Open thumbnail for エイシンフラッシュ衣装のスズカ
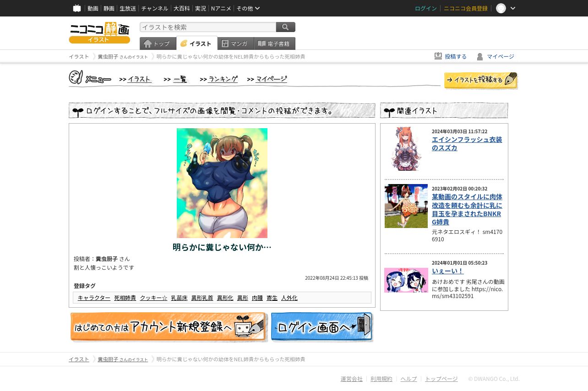The image size is (588, 391). click(x=406, y=149)
